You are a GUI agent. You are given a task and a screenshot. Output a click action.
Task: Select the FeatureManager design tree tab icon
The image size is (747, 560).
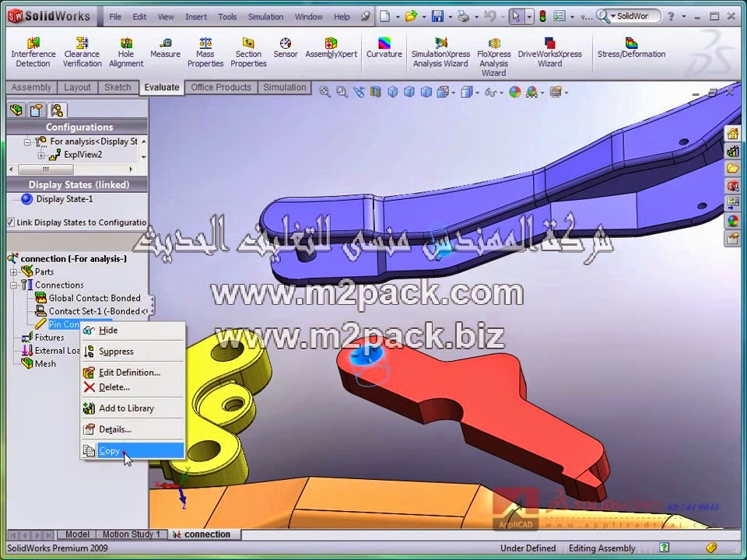point(16,110)
